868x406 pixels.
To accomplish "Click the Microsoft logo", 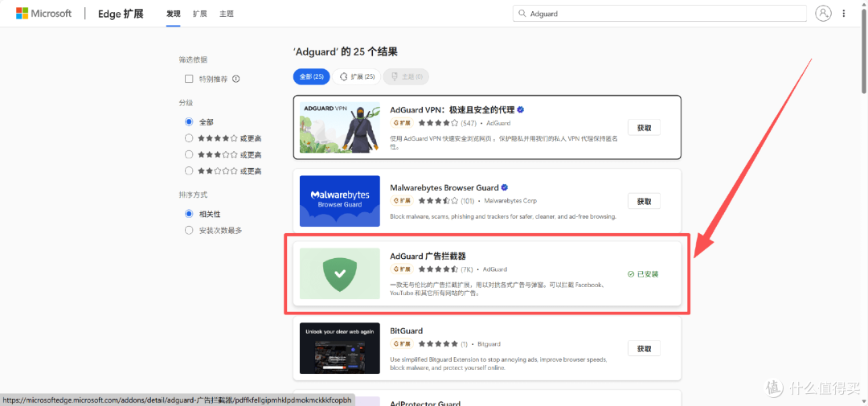I will 43,14.
